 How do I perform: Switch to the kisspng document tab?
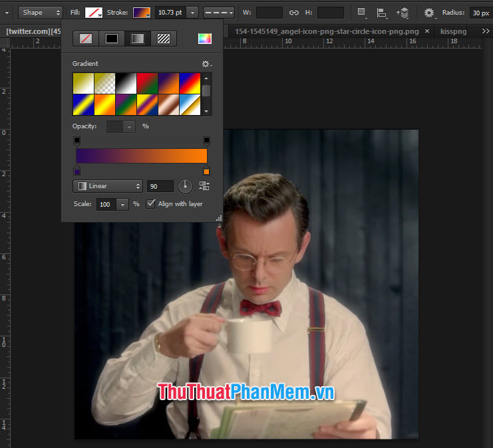pyautogui.click(x=453, y=31)
